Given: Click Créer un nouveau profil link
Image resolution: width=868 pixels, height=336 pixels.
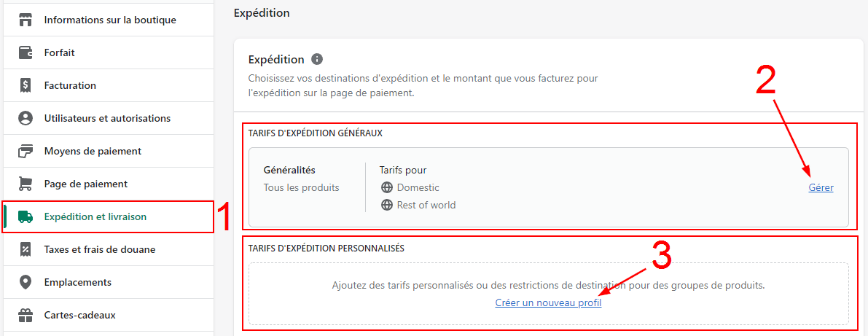Looking at the screenshot, I should coord(548,302).
